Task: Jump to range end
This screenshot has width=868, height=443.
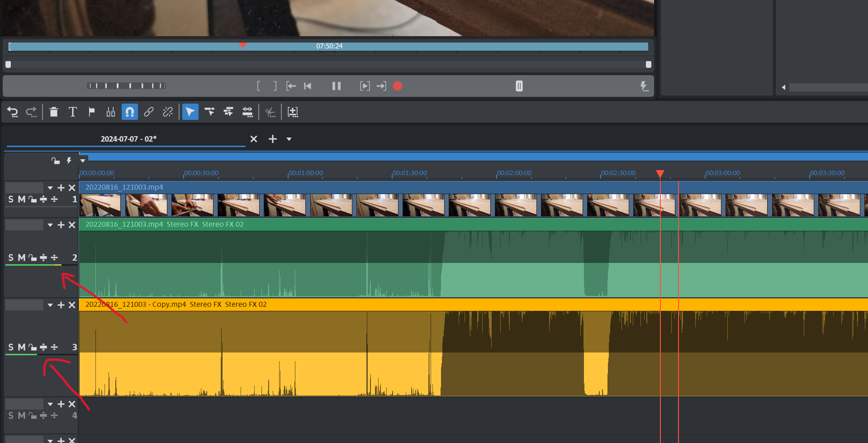Action: (381, 86)
